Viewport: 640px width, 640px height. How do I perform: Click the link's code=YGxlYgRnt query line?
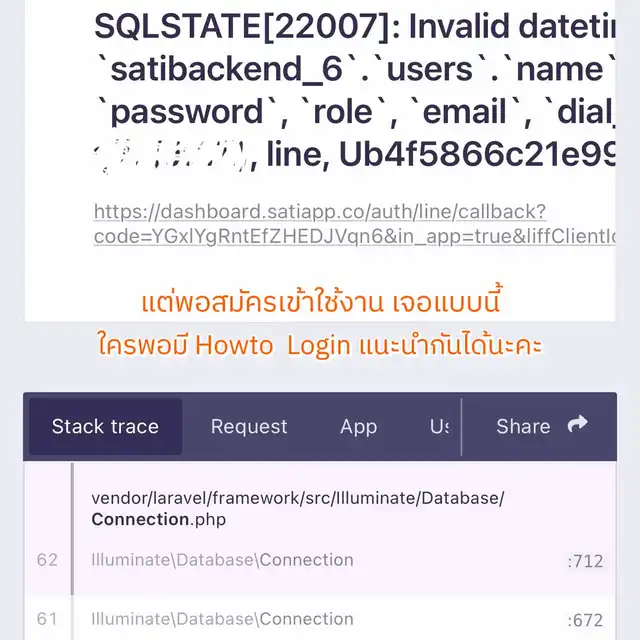click(352, 236)
